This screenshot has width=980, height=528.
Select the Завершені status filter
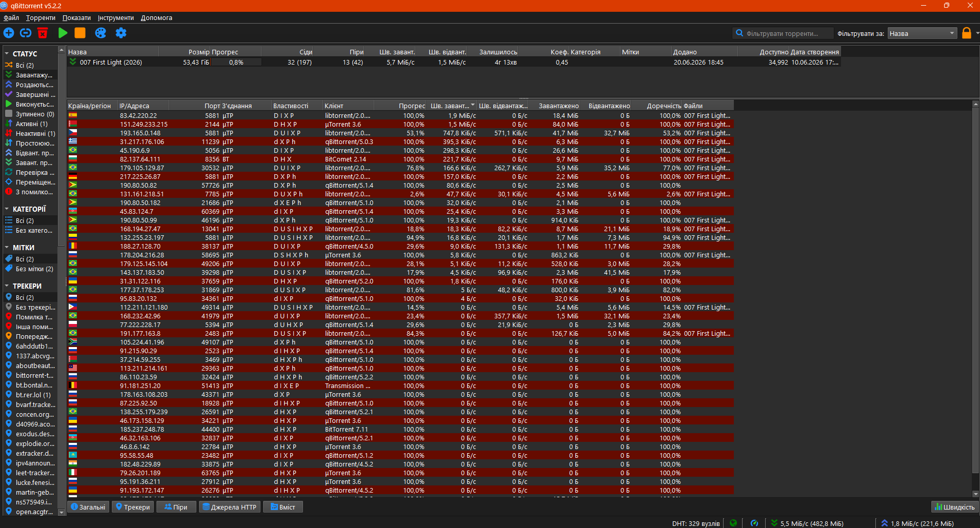click(30, 94)
